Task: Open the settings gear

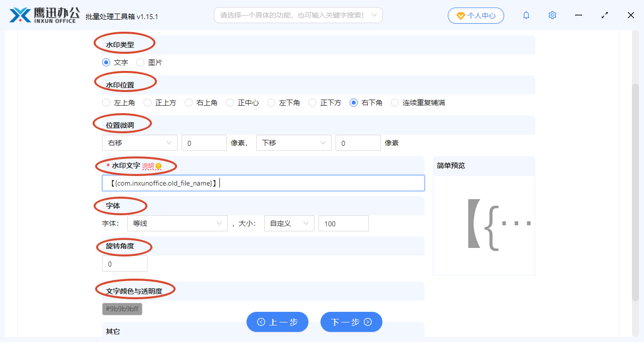Action: pos(552,15)
